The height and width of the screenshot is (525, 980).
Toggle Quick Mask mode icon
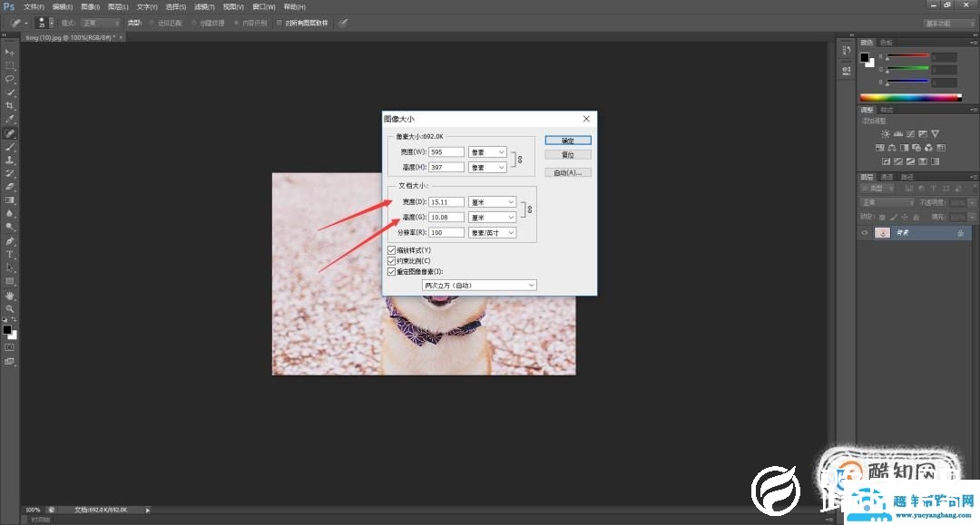pos(9,347)
